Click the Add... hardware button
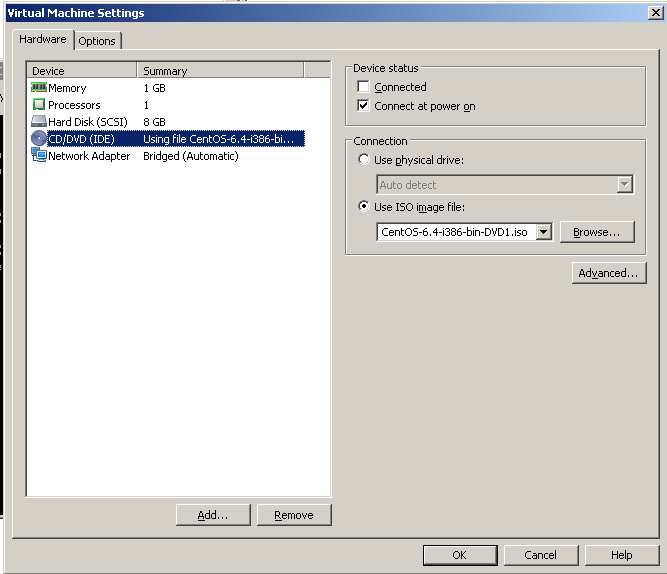Viewport: 667px width, 574px height. tap(213, 515)
